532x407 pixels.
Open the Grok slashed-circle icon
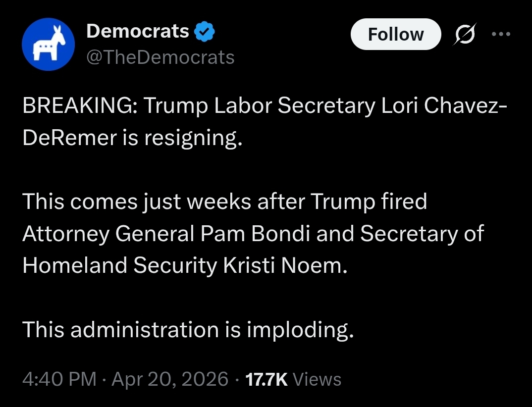coord(464,35)
